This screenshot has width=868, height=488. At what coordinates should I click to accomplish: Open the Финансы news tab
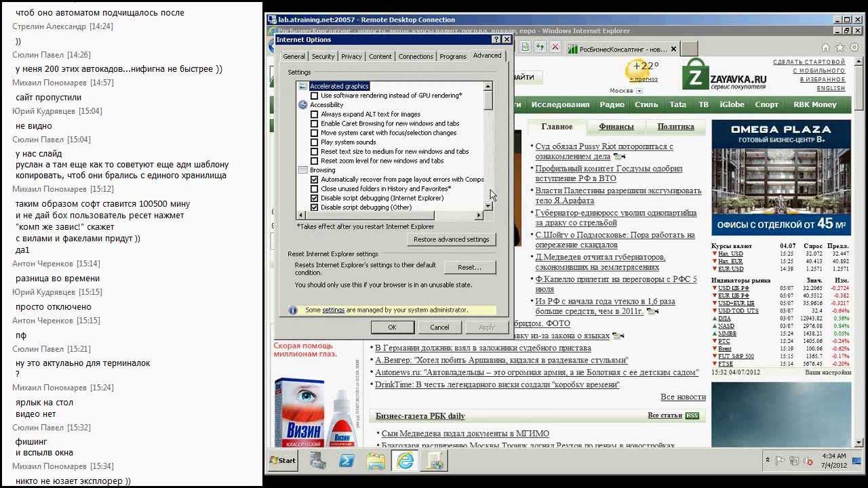[616, 127]
